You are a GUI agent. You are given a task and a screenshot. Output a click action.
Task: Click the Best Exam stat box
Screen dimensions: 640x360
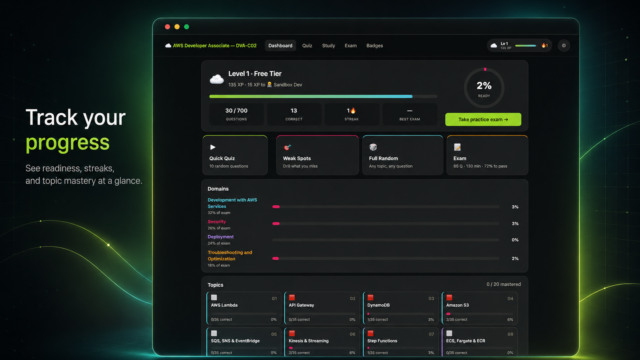[409, 114]
